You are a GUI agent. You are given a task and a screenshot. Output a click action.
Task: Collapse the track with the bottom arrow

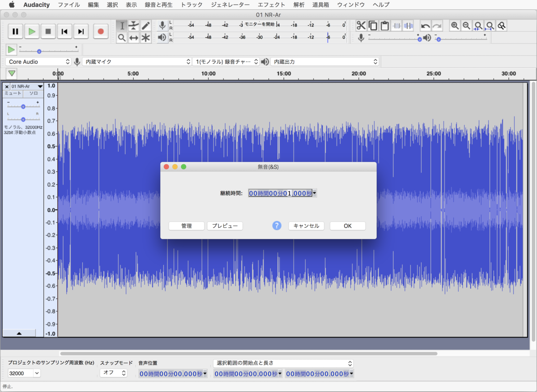[x=19, y=333]
